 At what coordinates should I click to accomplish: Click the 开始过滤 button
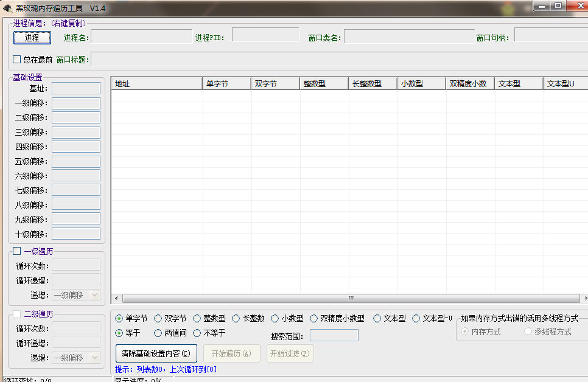coord(290,353)
